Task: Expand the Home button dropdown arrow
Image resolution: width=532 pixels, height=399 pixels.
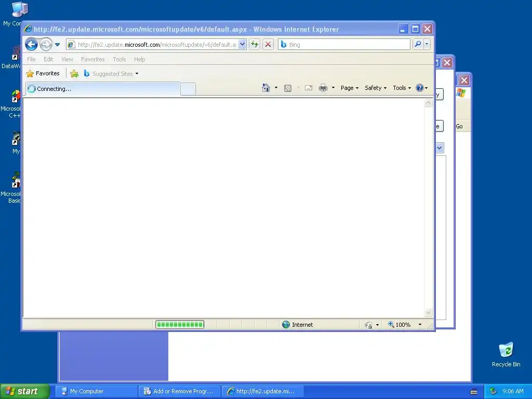Action: click(x=276, y=88)
